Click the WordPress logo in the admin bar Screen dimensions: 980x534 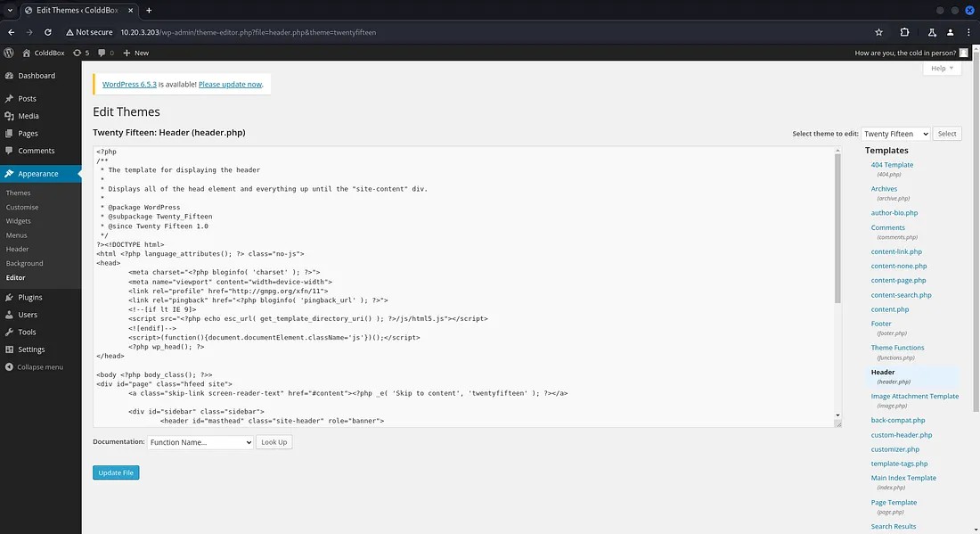point(8,53)
